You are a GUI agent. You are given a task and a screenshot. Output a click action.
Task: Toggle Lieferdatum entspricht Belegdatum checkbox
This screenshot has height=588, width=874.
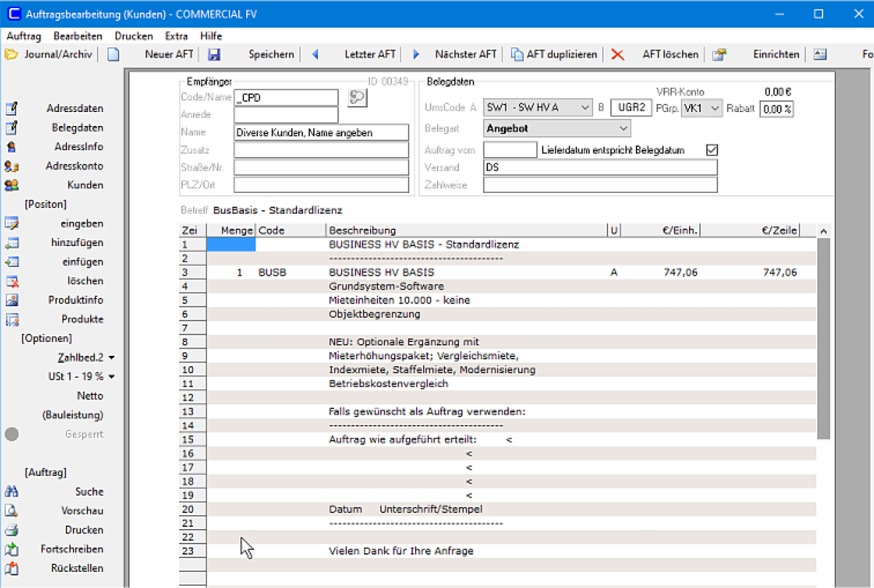click(712, 150)
